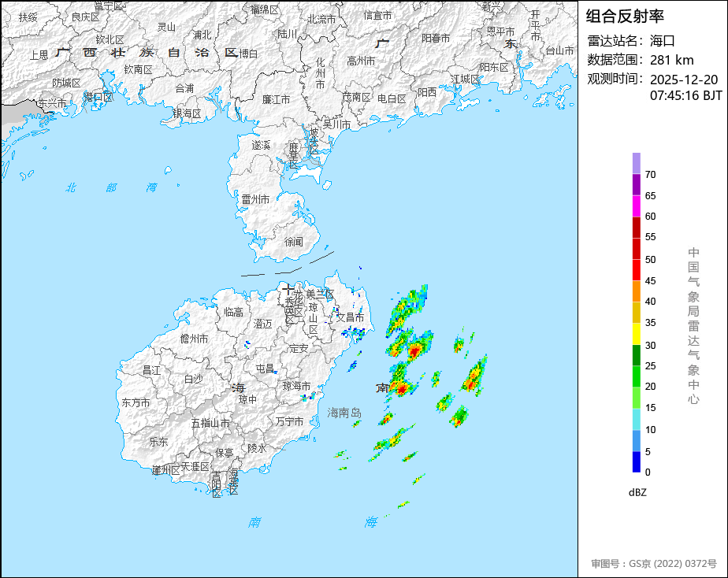Viewport: 728px width, 578px height.
Task: Select the radar station name 海口
Action: pyautogui.click(x=662, y=41)
